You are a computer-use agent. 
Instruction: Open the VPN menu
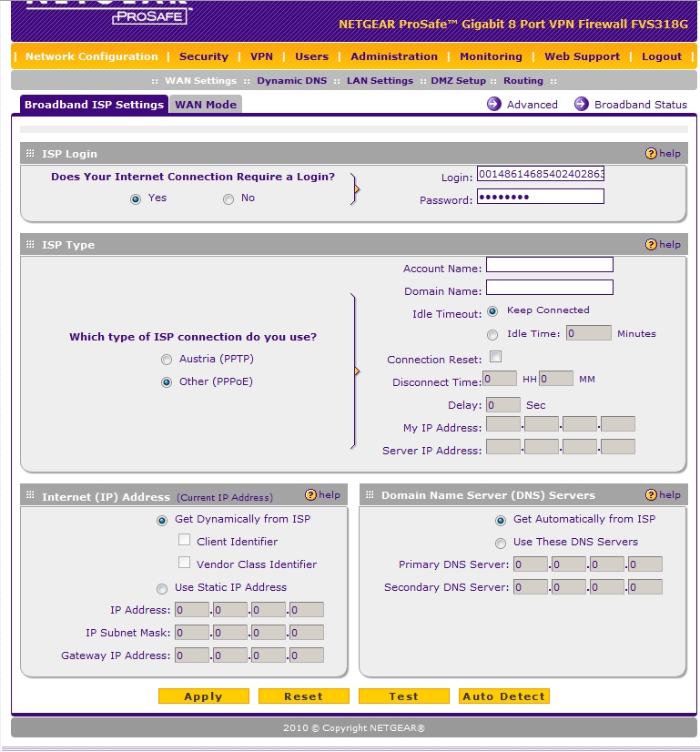click(261, 56)
